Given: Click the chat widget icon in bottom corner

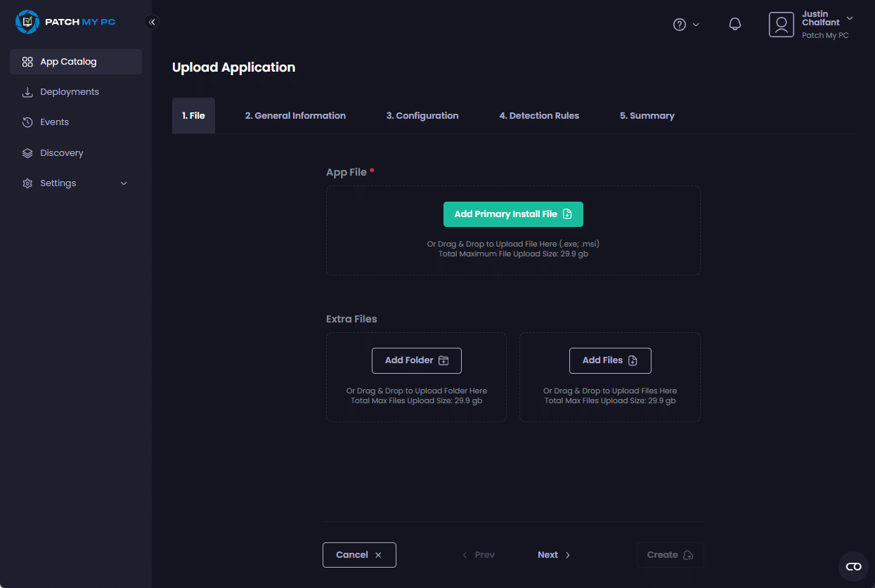Looking at the screenshot, I should coord(853,566).
